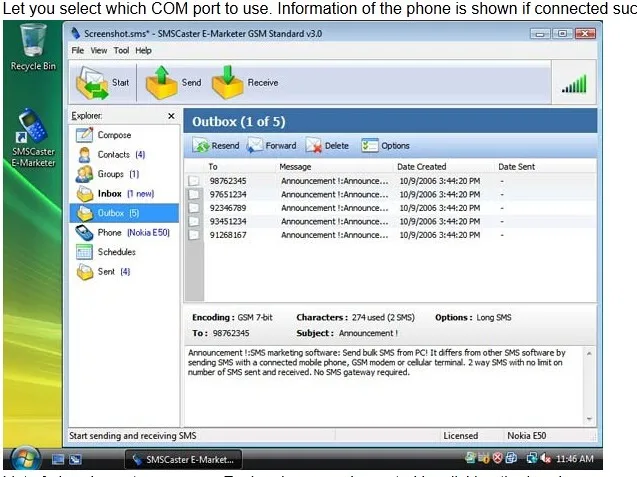This screenshot has height=477, width=637.
Task: Click the Receive toolbar button
Action: tap(245, 82)
